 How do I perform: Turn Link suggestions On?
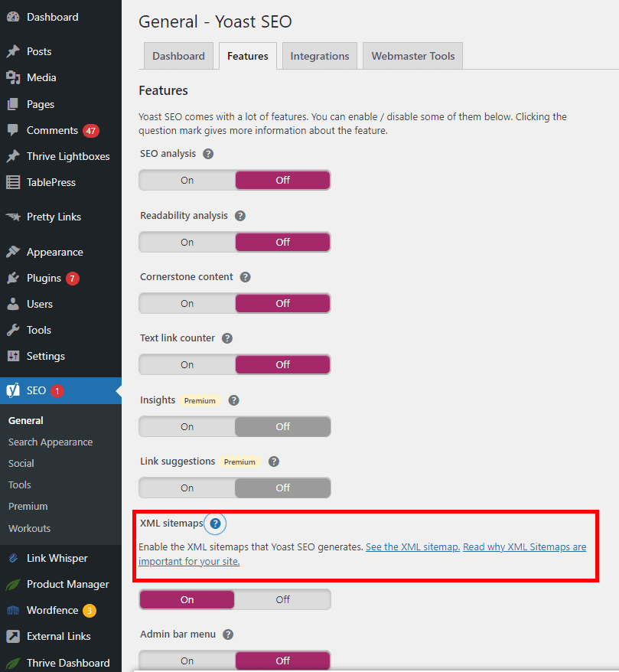coord(187,488)
